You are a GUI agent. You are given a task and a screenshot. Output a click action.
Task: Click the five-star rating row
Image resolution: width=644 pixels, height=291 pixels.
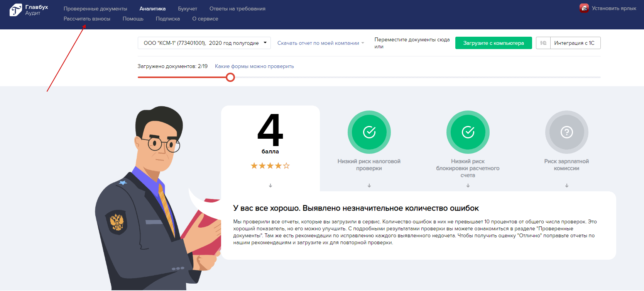coord(270,166)
